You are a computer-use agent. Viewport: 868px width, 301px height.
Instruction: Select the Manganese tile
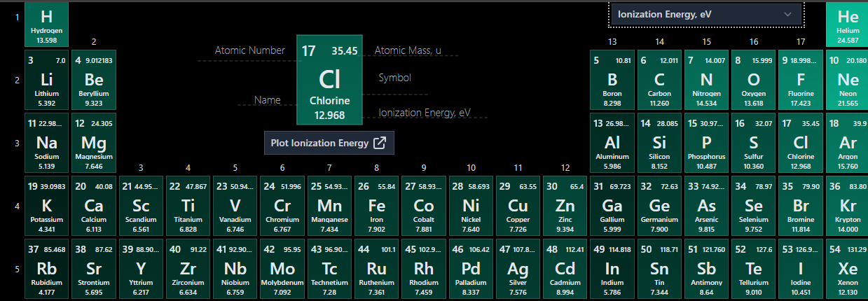[329, 206]
